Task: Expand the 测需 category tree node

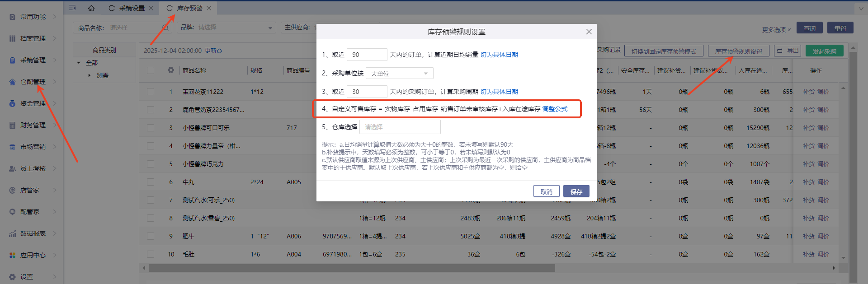Action: tap(90, 75)
